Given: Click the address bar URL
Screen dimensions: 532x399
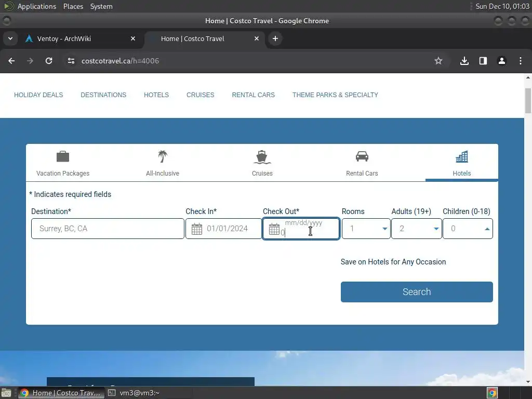Looking at the screenshot, I should click(120, 61).
